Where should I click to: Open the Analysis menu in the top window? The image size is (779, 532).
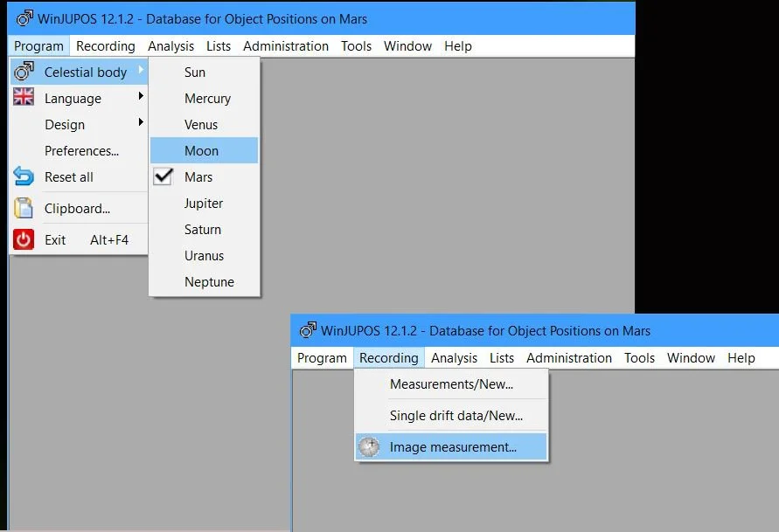click(170, 46)
